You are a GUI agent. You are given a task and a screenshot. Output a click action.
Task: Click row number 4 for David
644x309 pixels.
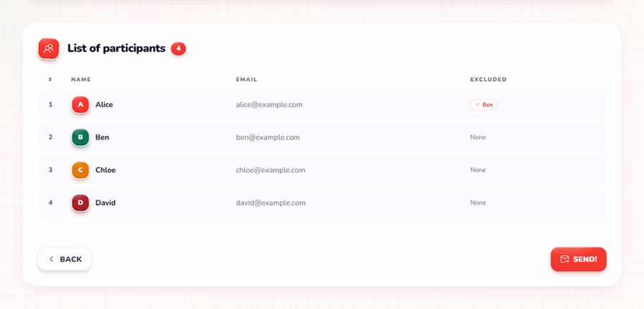coord(50,203)
